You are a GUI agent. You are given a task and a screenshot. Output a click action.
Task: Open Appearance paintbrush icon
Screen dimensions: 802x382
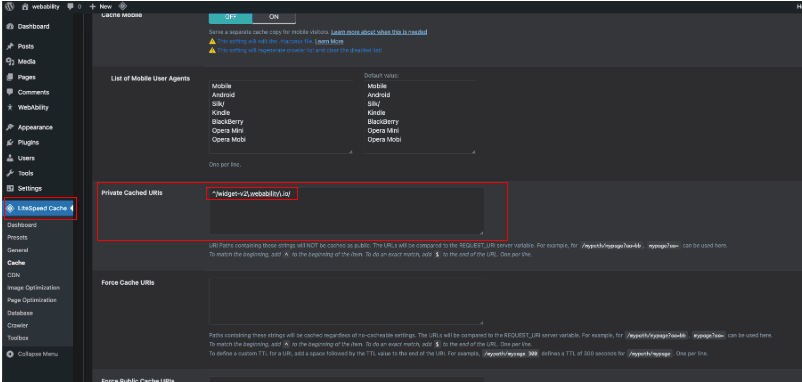tap(10, 127)
